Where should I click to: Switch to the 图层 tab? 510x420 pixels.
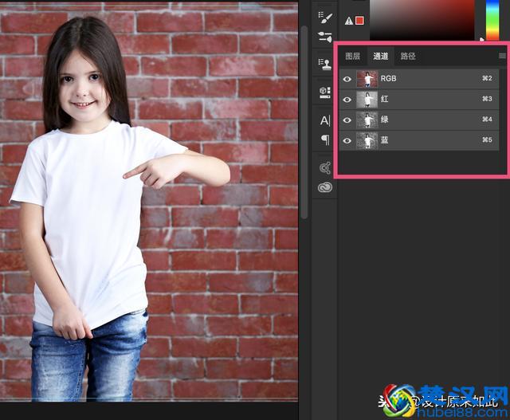352,57
